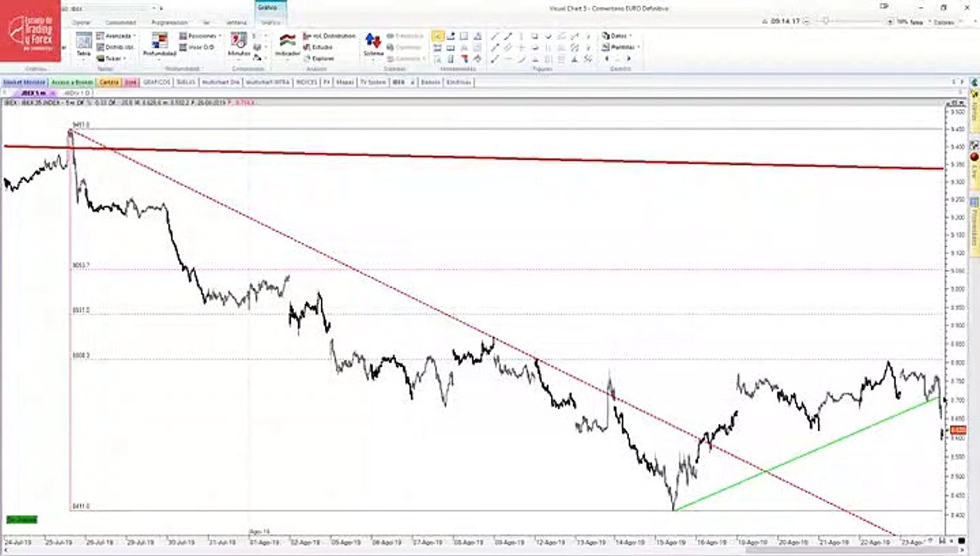This screenshot has height=556, width=980.
Task: Open the Minutos compression button
Action: [238, 46]
